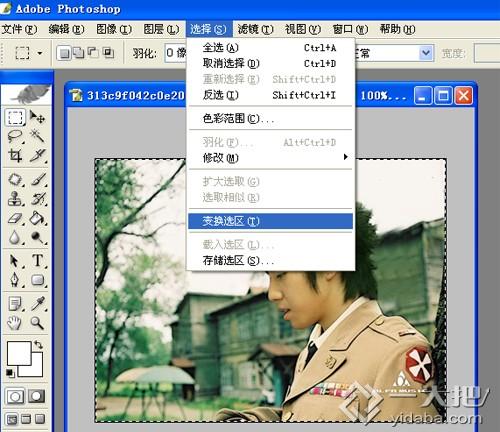The image size is (500, 432).
Task: Swap foreground and background colors
Action: 38,344
